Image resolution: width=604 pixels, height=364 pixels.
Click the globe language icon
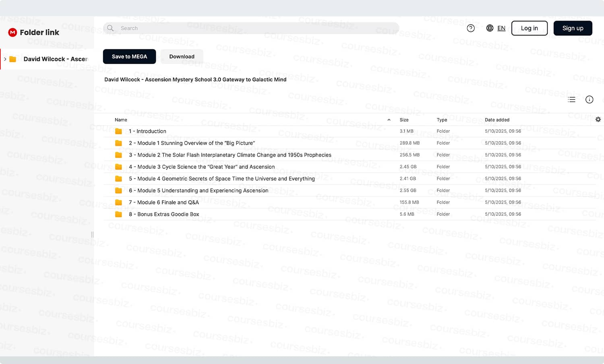[490, 28]
